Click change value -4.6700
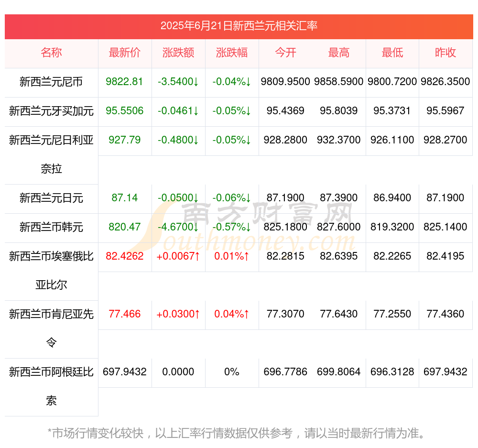478x448 pixels. [x=178, y=227]
